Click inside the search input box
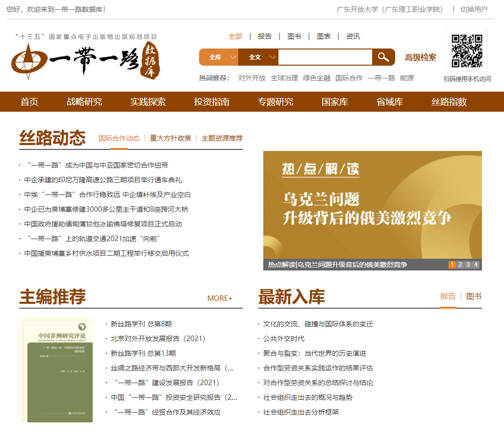The height and width of the screenshot is (440, 504). [325, 57]
